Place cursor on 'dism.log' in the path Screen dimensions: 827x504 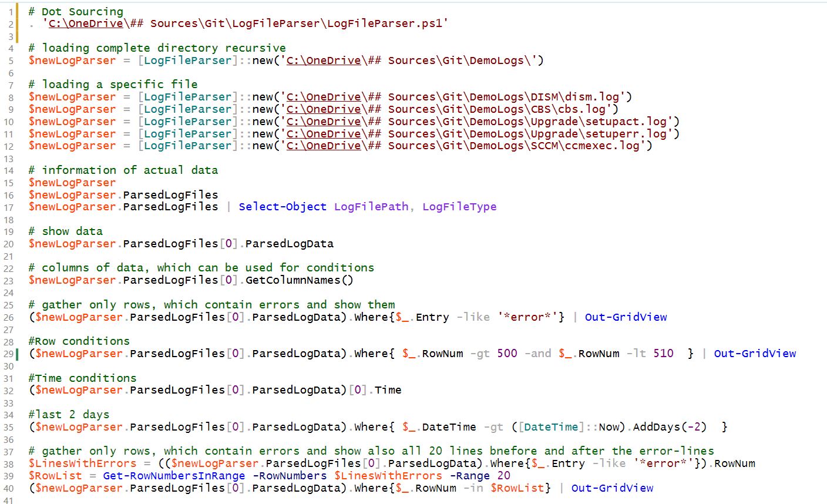(x=593, y=97)
